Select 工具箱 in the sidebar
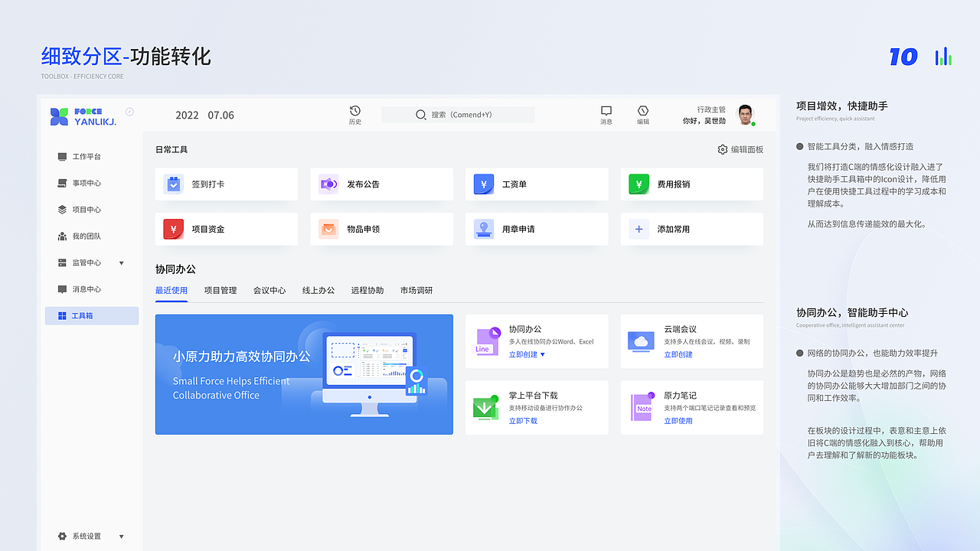 [x=91, y=315]
